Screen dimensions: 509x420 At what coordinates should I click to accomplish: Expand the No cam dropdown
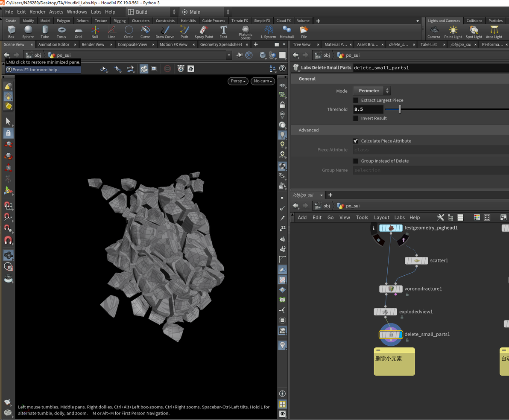tap(262, 81)
